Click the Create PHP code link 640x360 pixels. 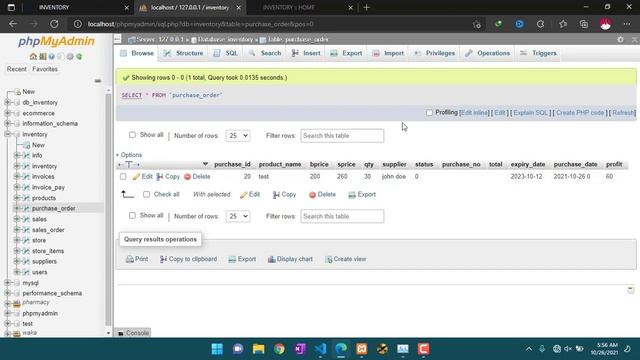point(580,113)
